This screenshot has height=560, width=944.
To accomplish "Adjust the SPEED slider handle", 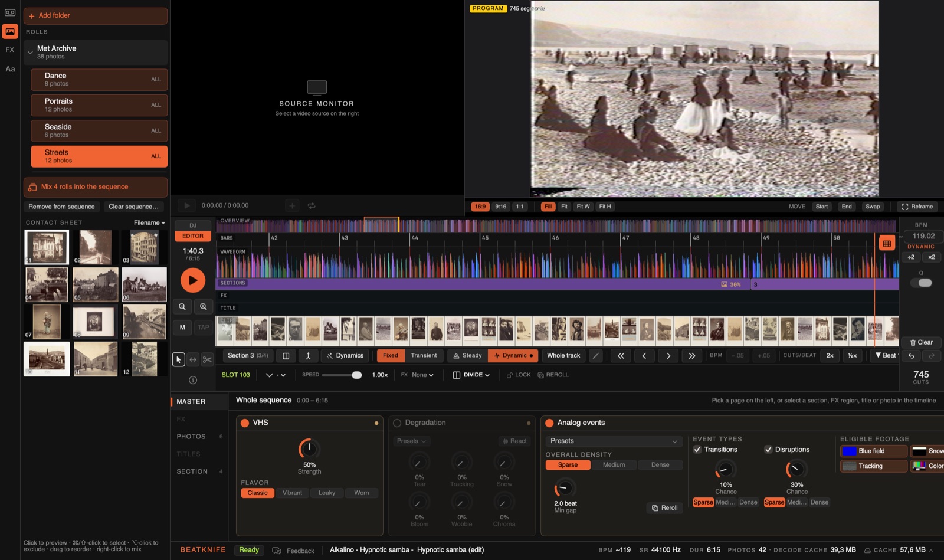I will click(x=356, y=375).
